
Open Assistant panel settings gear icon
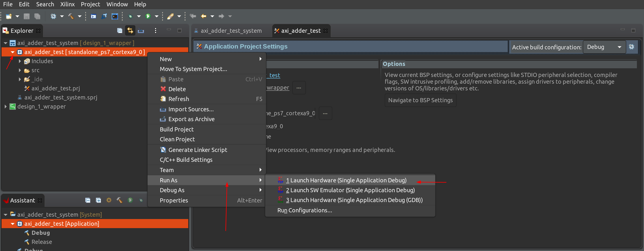[x=109, y=200]
